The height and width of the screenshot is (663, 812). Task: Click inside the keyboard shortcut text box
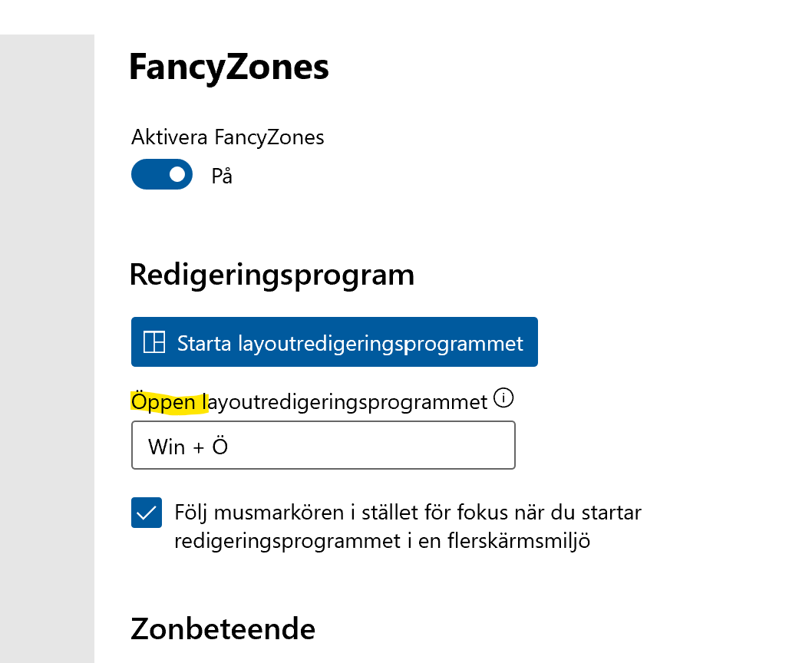pos(322,445)
